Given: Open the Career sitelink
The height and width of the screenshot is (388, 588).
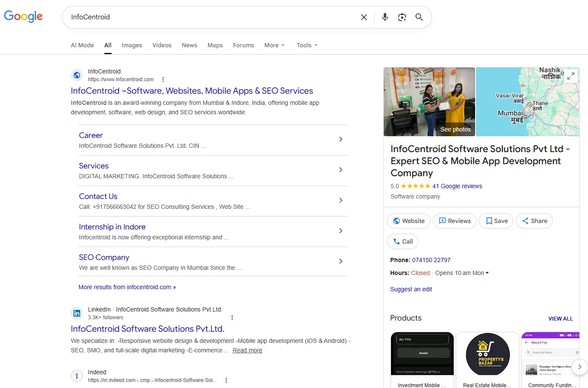Looking at the screenshot, I should click(91, 135).
